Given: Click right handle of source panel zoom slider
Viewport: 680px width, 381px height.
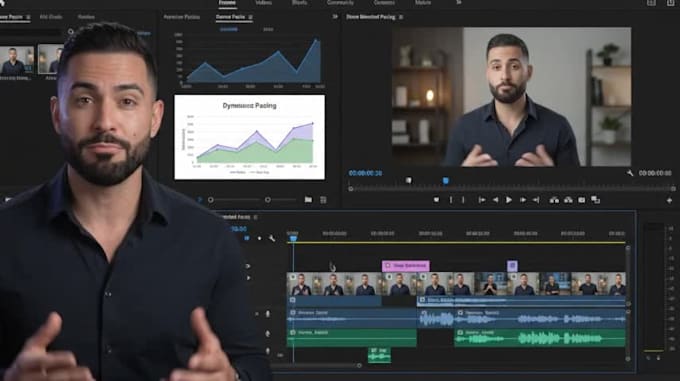Looking at the screenshot, I should click(x=268, y=200).
